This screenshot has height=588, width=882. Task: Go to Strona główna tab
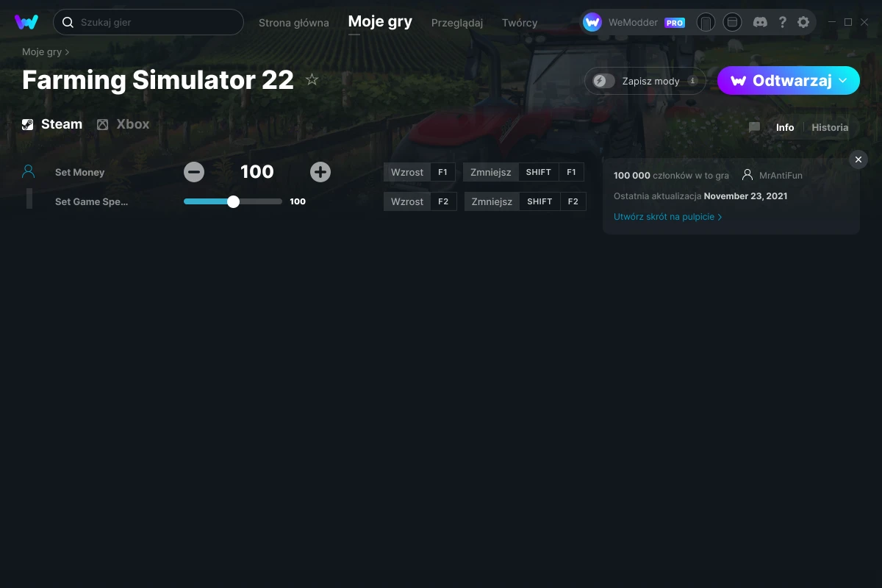click(x=294, y=23)
